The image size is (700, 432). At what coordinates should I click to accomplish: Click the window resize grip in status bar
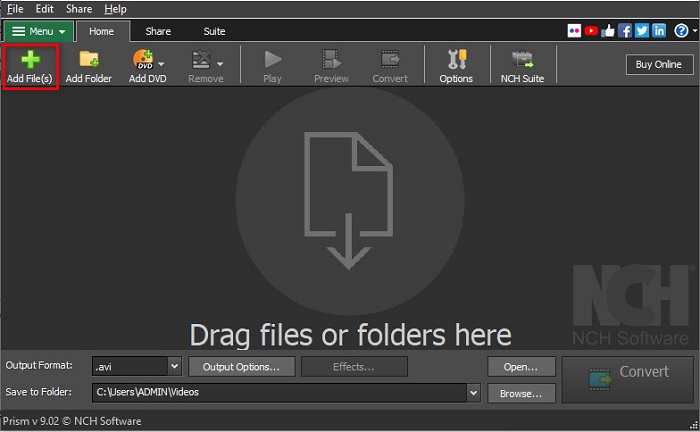coord(694,425)
